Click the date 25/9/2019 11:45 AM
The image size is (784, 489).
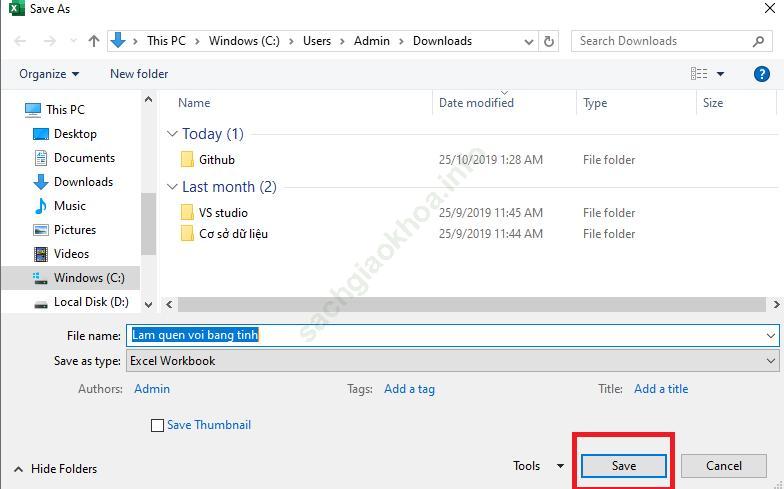tap(490, 212)
